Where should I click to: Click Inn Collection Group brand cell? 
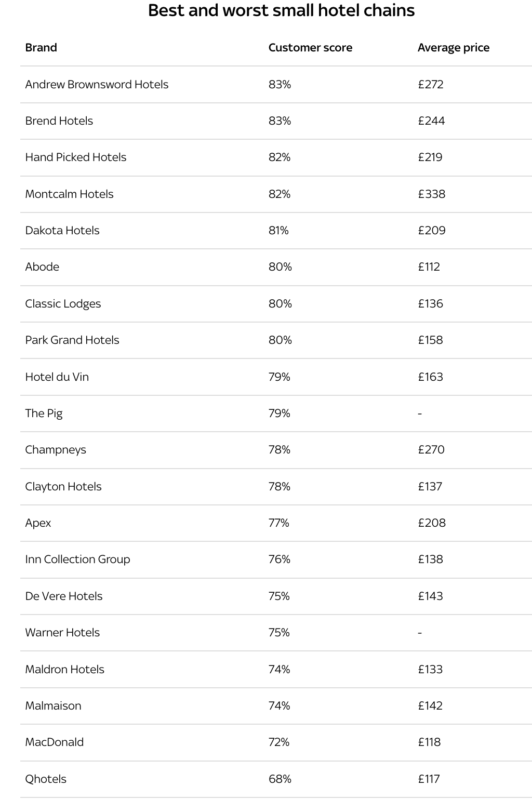tap(77, 559)
